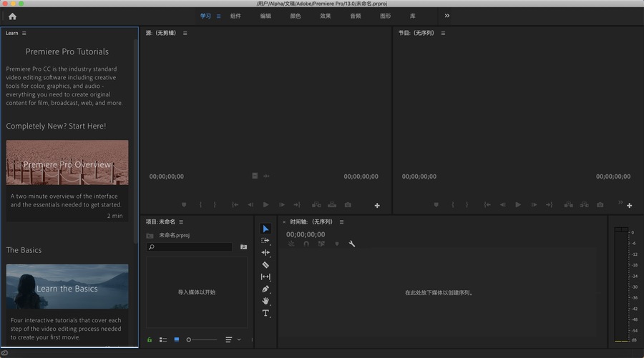
Task: Switch project panel to list view
Action: 163,339
